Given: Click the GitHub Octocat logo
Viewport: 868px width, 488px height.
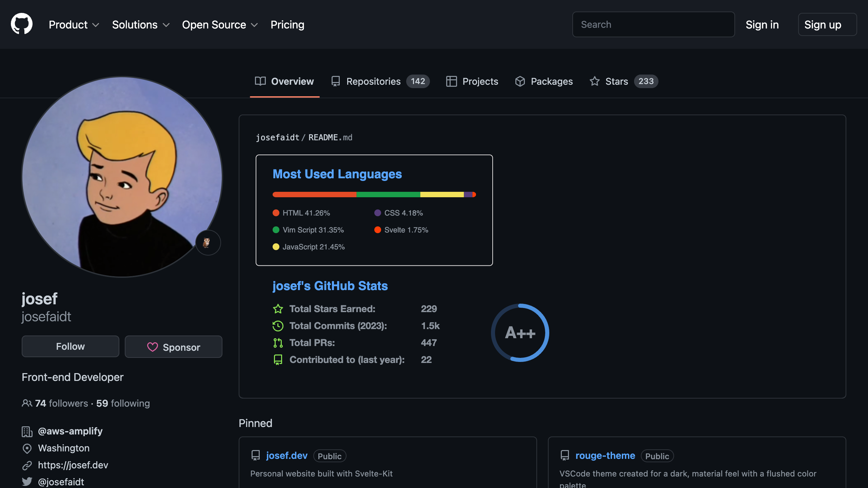Looking at the screenshot, I should 22,24.
